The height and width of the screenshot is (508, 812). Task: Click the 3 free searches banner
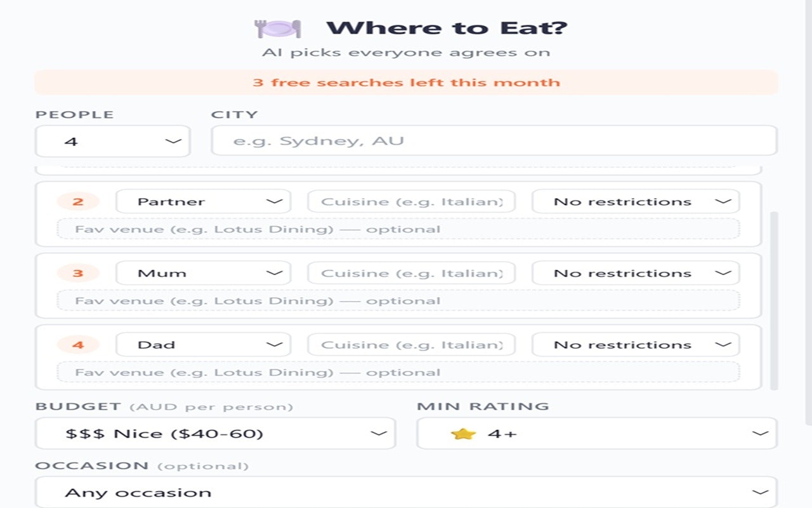point(406,82)
